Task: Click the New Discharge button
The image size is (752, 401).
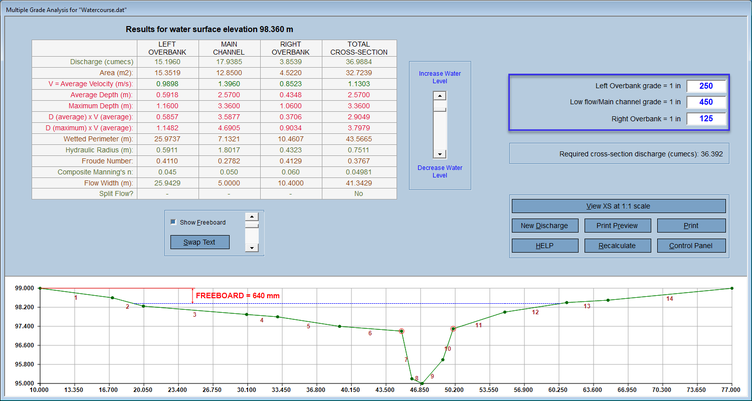Action: (545, 225)
